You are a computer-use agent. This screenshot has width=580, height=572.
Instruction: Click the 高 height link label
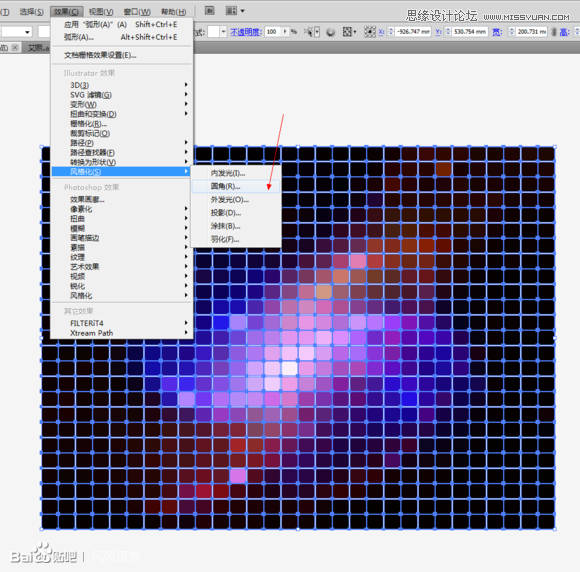[564, 32]
